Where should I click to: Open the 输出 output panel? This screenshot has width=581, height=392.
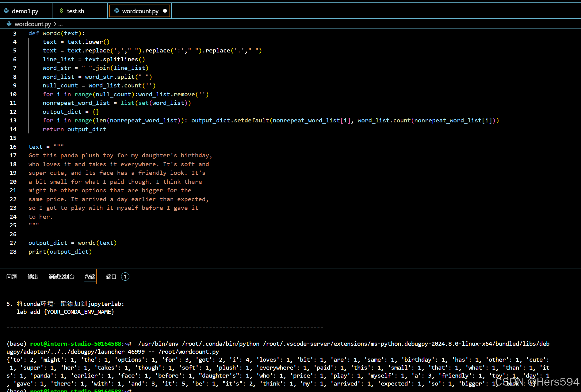32,276
